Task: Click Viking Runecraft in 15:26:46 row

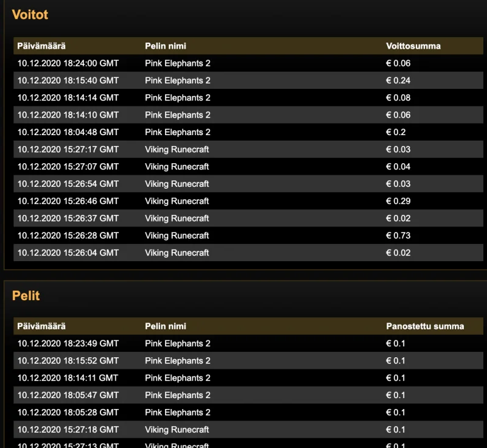Action: tap(177, 201)
